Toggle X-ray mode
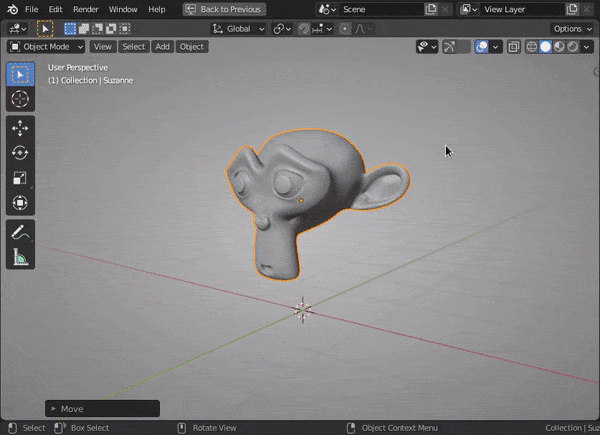 [514, 47]
